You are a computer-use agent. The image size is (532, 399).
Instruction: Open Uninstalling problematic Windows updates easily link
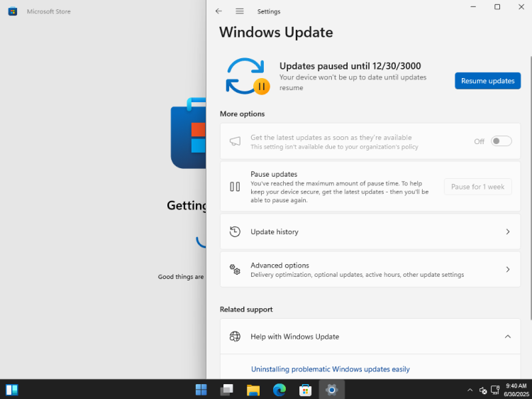click(331, 369)
